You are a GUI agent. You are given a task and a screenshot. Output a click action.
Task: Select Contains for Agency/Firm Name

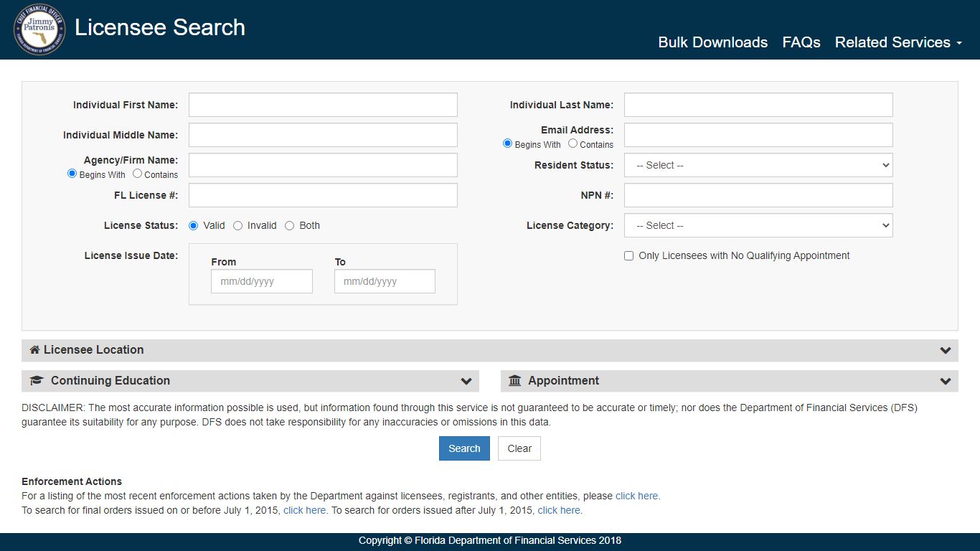tap(137, 174)
